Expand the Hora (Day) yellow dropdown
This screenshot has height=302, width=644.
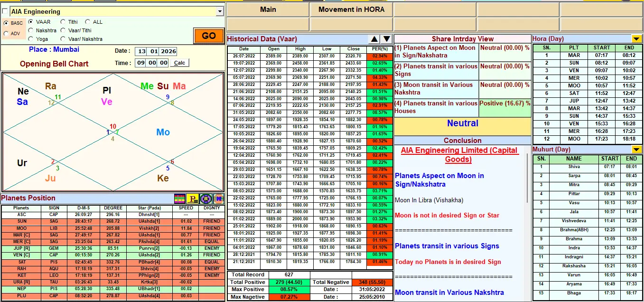click(x=636, y=39)
